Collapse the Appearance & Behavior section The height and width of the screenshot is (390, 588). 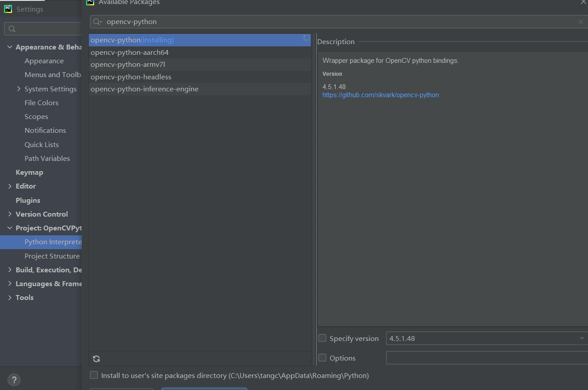pyautogui.click(x=10, y=47)
